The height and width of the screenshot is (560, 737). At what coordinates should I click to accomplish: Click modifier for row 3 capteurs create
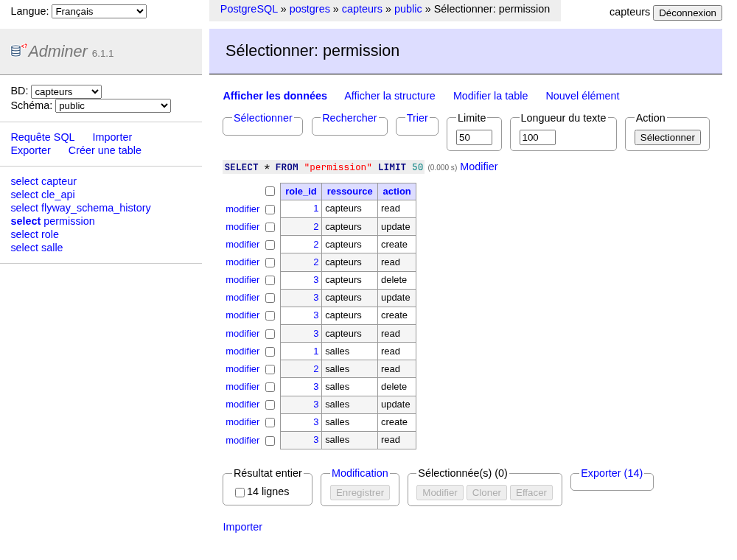(242, 315)
